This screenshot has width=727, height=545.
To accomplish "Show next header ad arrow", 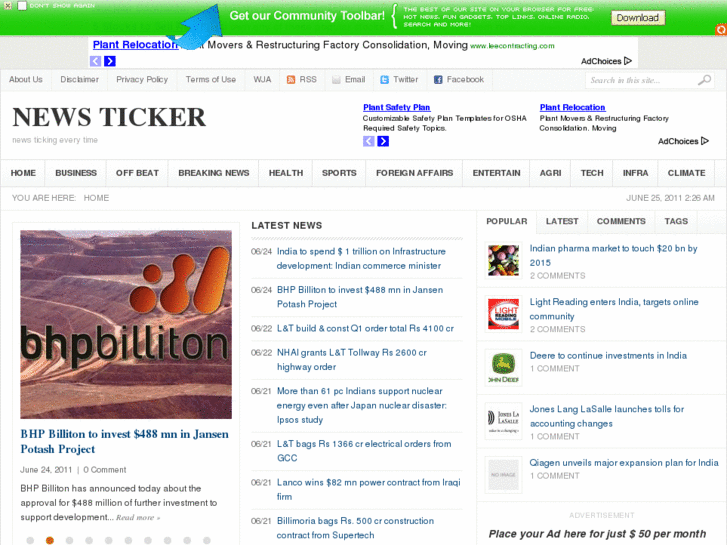I will 383,141.
